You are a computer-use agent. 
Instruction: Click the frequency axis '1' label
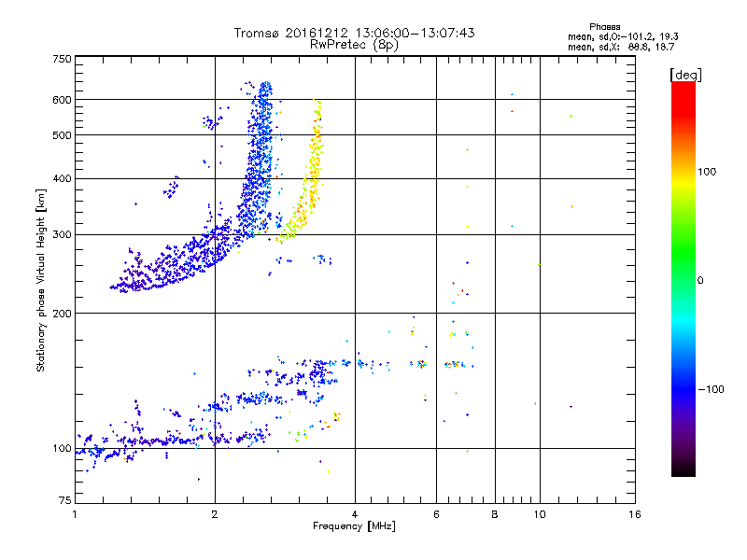click(x=75, y=514)
